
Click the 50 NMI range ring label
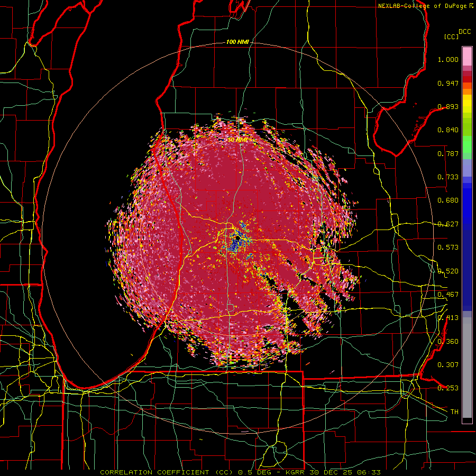tap(237, 140)
